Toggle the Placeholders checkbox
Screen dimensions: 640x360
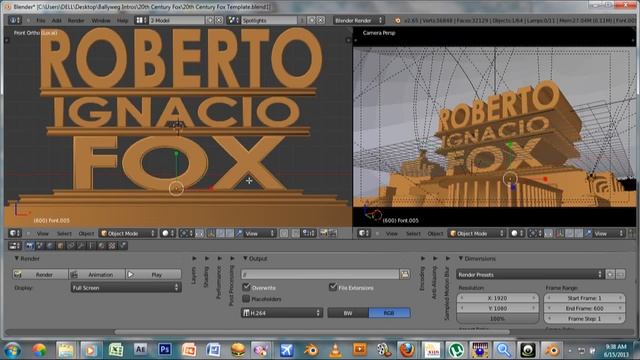pyautogui.click(x=246, y=299)
